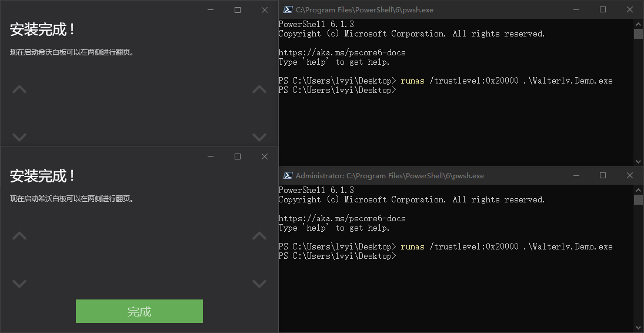Image resolution: width=644 pixels, height=333 pixels.
Task: Click scroll-down arrow in non-admin PowerShell window
Action: [x=638, y=161]
